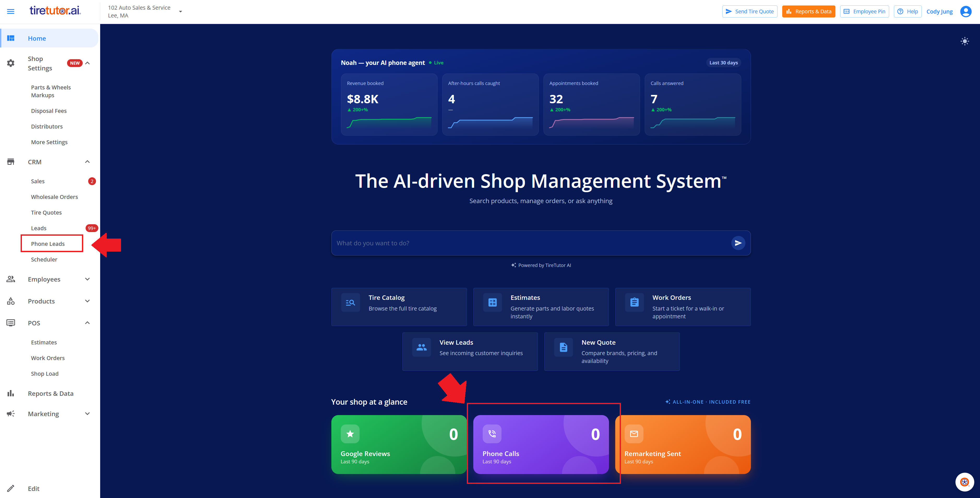Click the Tire Catalog search icon
Screen dimensions: 980x498
click(350, 303)
